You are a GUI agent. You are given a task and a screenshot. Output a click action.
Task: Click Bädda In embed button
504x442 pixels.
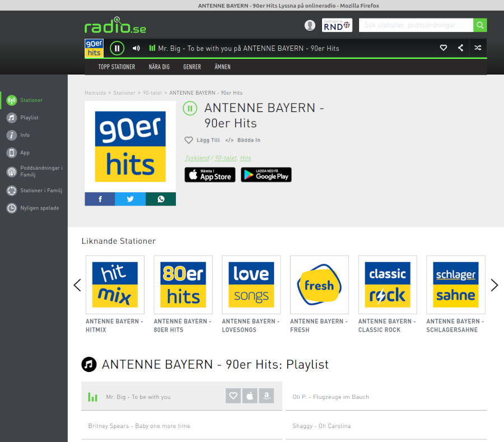pos(242,140)
